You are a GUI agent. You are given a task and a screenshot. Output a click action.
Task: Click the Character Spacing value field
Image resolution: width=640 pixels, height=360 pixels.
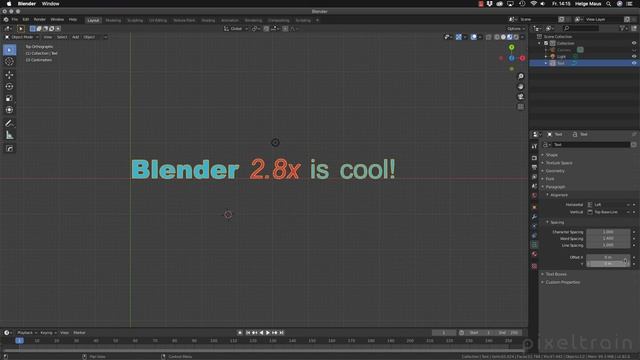tap(608, 232)
